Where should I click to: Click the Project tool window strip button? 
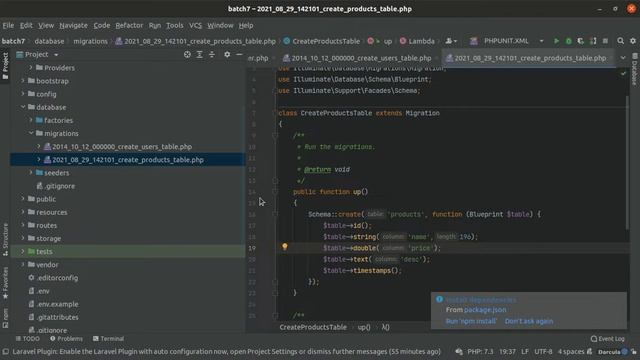click(5, 66)
